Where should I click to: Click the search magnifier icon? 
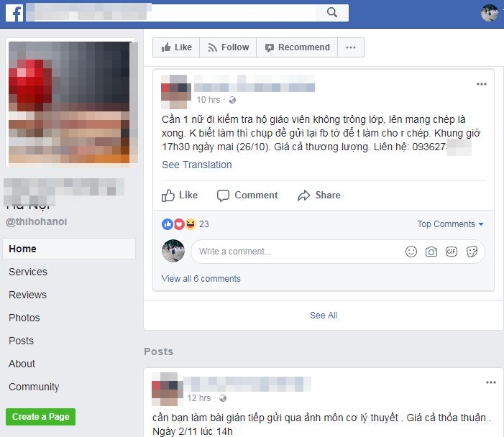(332, 12)
